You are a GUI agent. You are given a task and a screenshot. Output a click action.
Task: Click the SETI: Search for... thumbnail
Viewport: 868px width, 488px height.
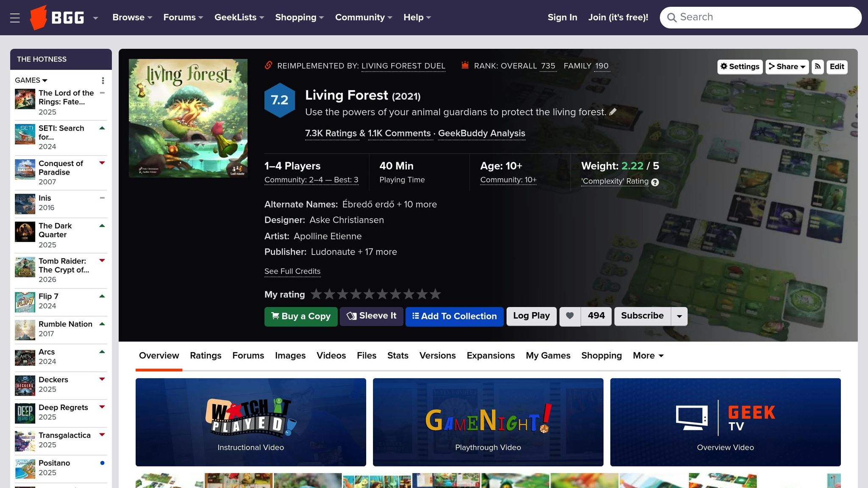coord(25,134)
